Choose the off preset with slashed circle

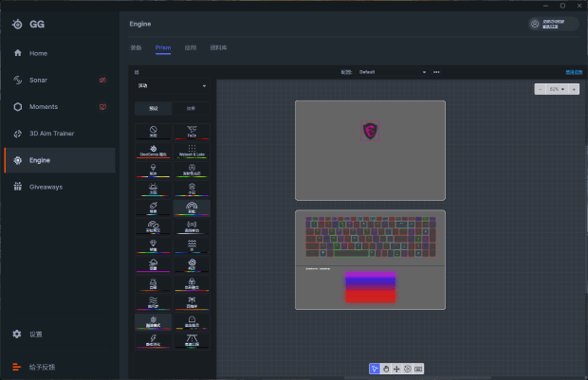(154, 132)
